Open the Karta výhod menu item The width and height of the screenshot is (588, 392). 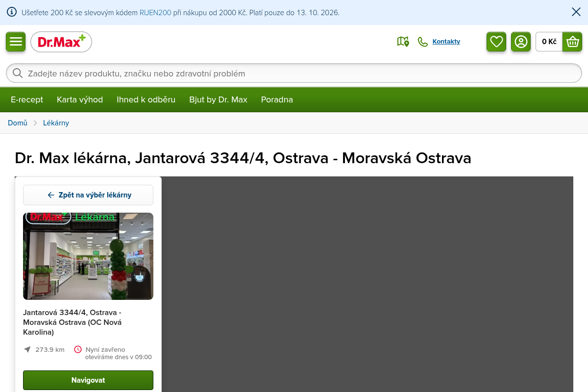click(x=80, y=99)
